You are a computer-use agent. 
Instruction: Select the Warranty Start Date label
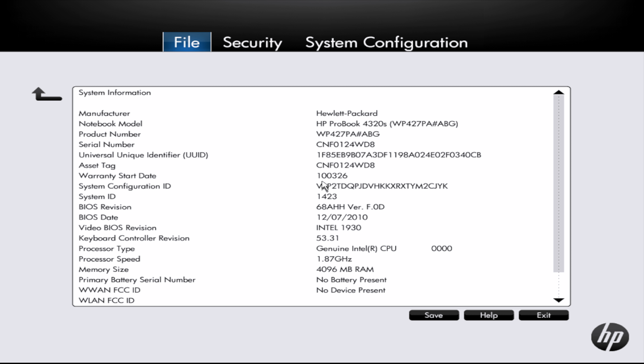(x=117, y=176)
